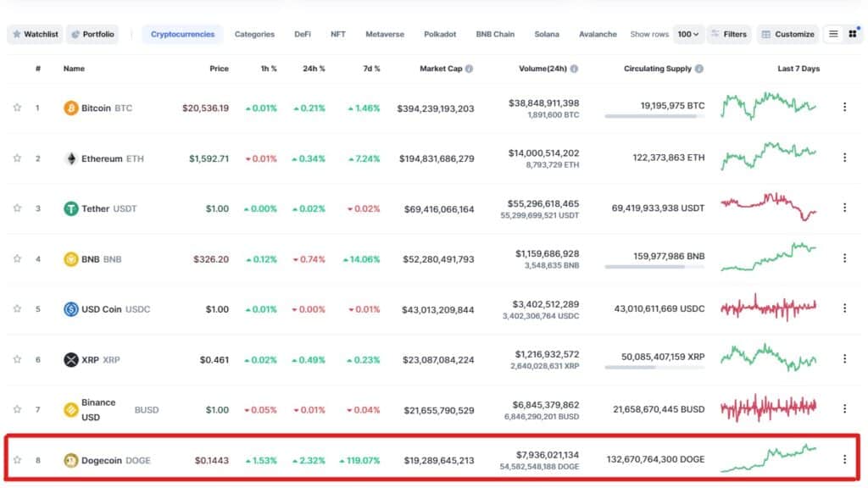Open the Show rows 100 dropdown

tap(688, 34)
